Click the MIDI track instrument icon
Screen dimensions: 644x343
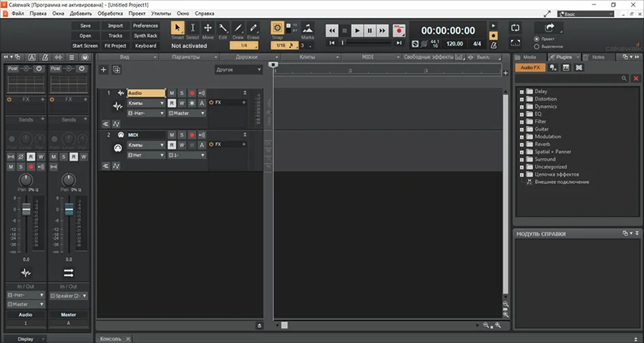pyautogui.click(x=117, y=148)
